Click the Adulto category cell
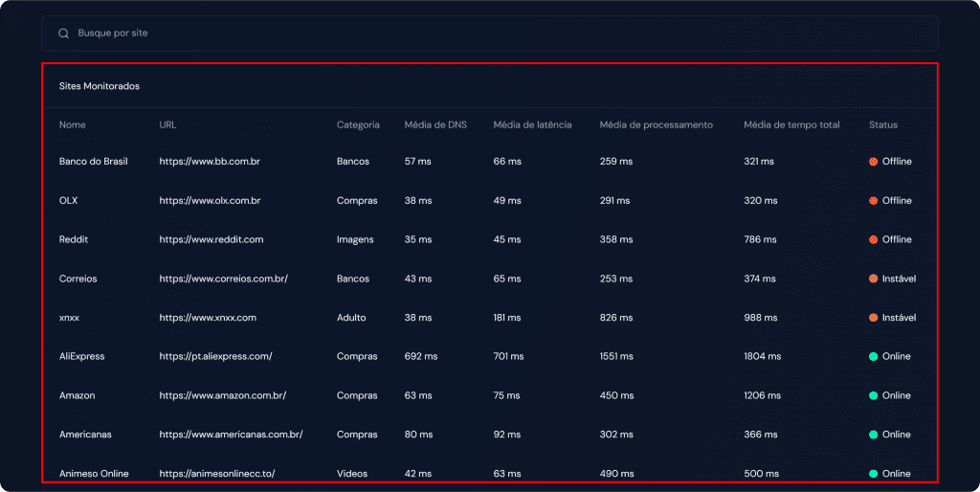 351,318
